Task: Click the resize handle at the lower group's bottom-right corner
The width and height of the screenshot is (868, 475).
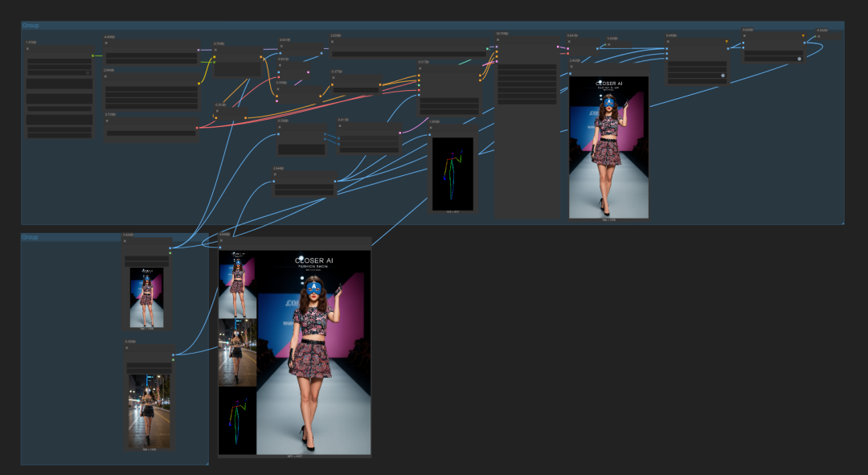Action: point(207,463)
